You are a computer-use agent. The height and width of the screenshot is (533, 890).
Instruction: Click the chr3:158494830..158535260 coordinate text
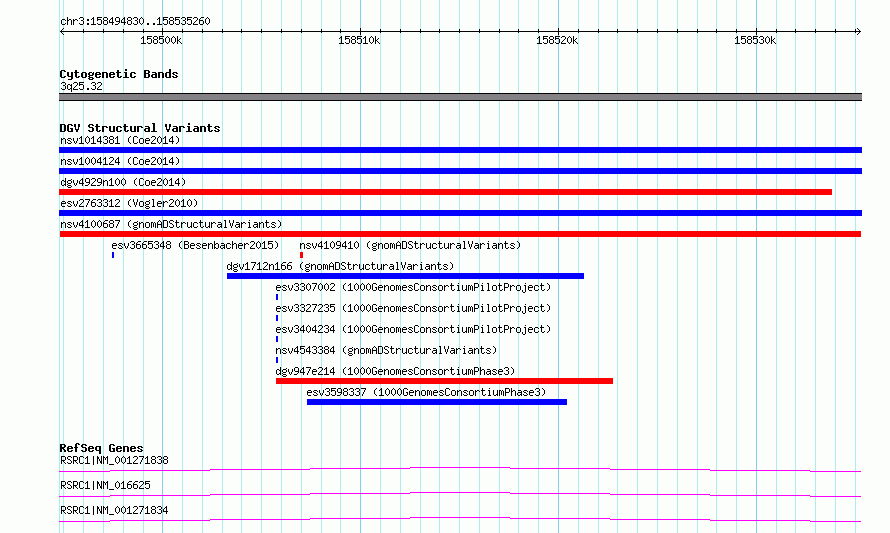click(135, 21)
